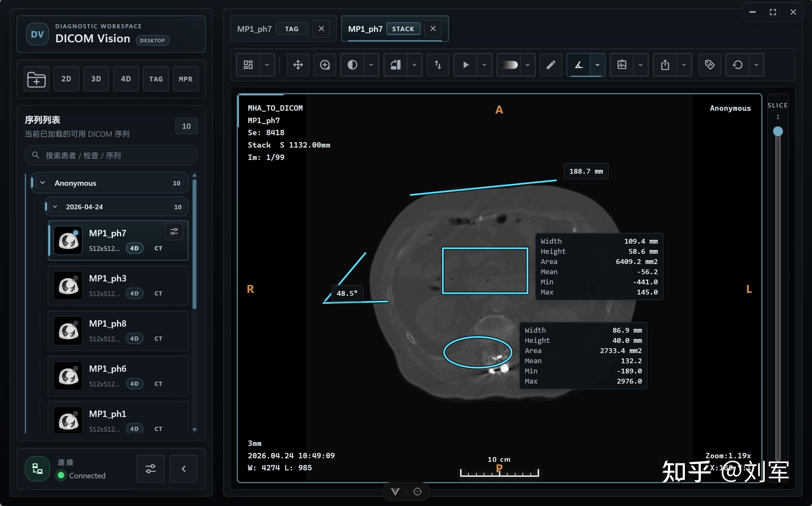Screen dimensions: 812x506
Task: Open the connection network icon
Action: (x=38, y=469)
